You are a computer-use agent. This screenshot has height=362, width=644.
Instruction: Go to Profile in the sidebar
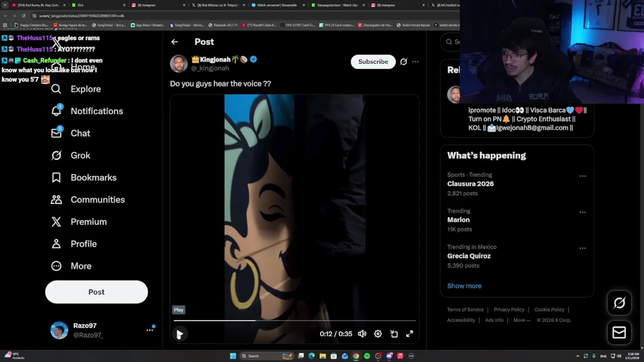[73, 244]
